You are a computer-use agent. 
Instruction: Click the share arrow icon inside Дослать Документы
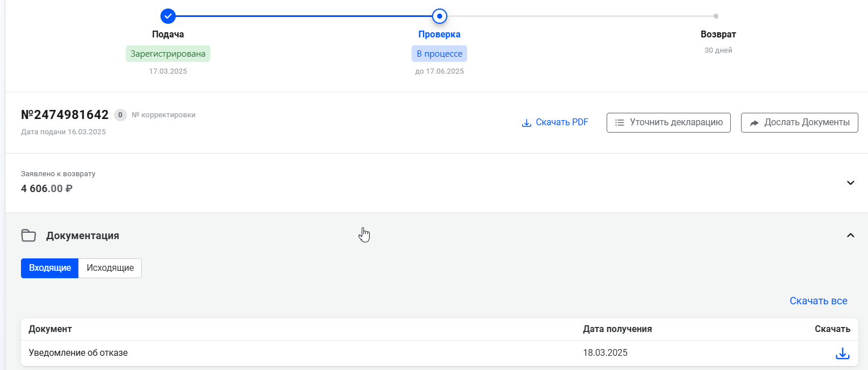click(x=754, y=123)
